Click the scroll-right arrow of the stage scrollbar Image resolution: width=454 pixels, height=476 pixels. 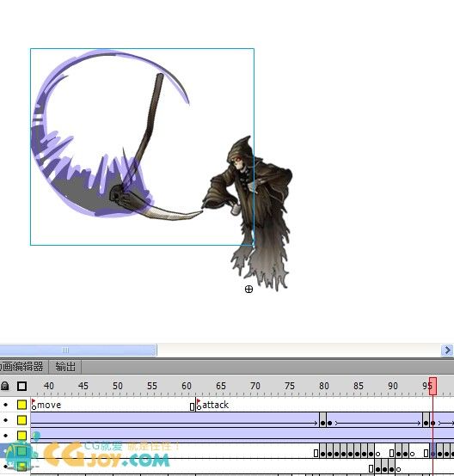tap(447, 351)
